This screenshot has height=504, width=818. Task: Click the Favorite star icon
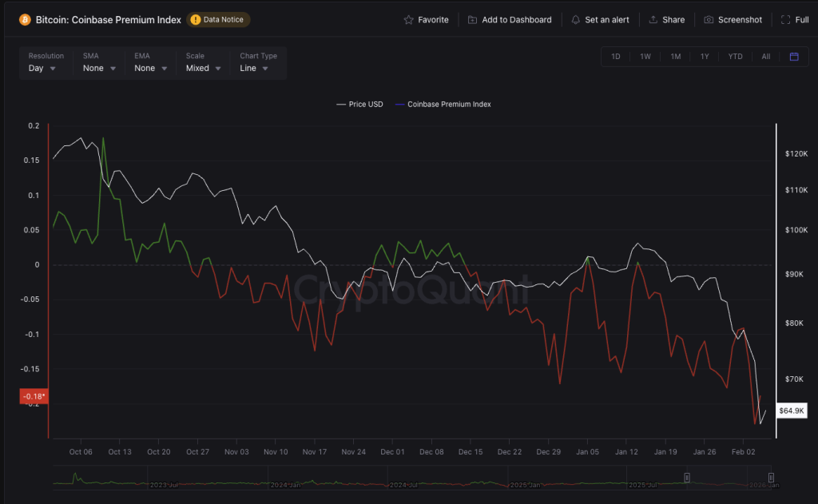pos(409,20)
